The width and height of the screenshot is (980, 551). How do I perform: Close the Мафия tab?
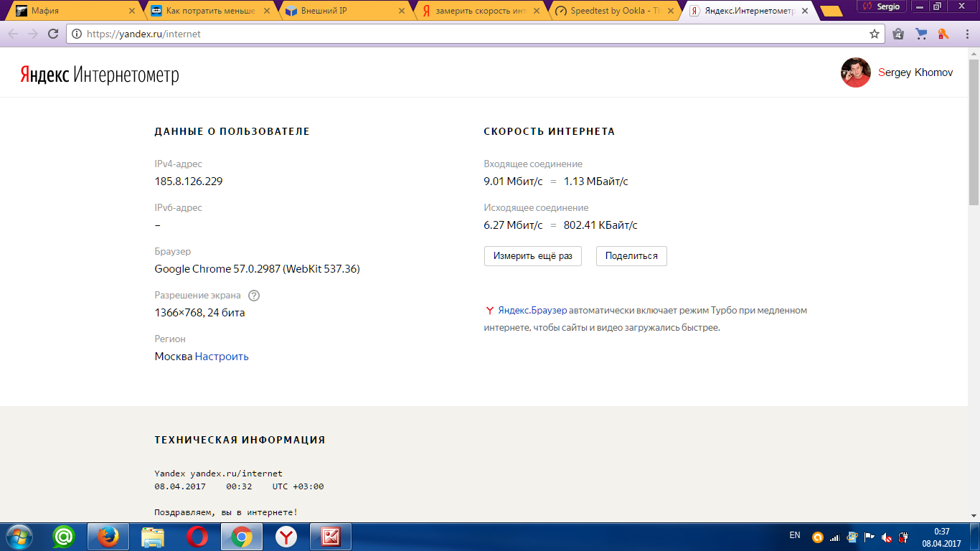pyautogui.click(x=131, y=11)
